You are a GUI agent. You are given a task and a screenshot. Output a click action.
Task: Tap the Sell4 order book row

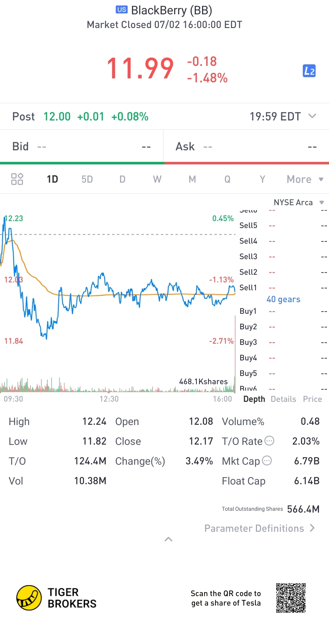[283, 241]
